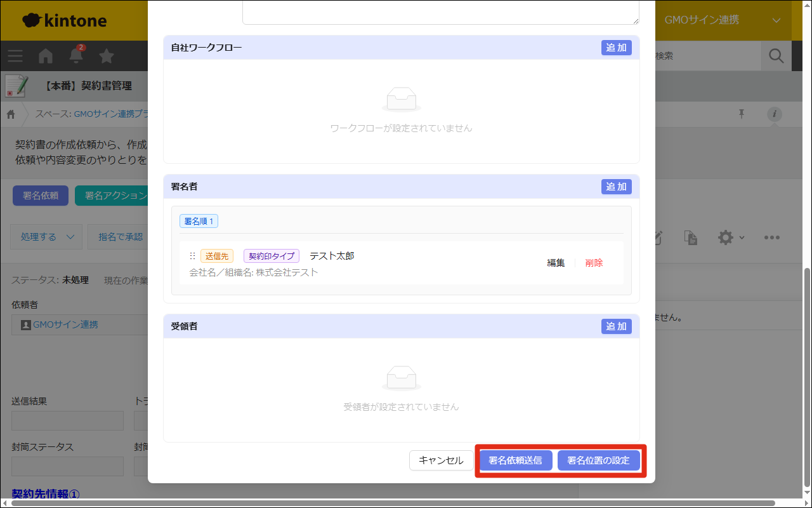Image resolution: width=812 pixels, height=508 pixels.
Task: Click the 送信先 tag
Action: [217, 256]
